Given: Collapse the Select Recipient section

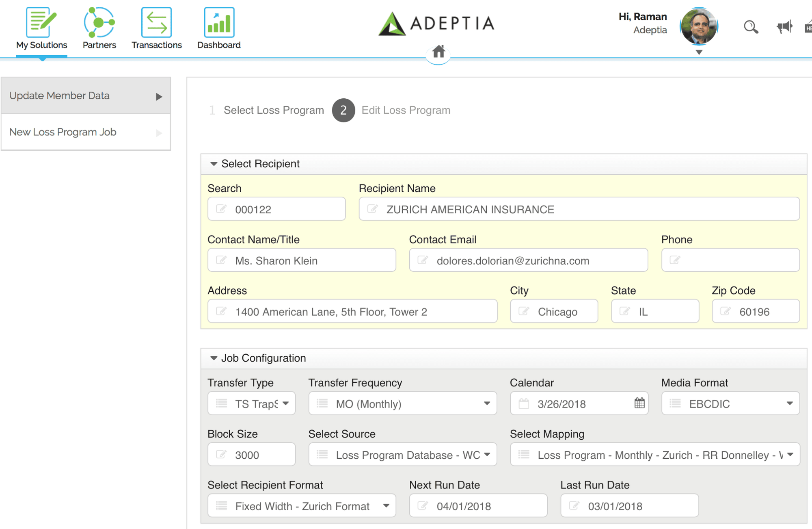Looking at the screenshot, I should [x=214, y=164].
